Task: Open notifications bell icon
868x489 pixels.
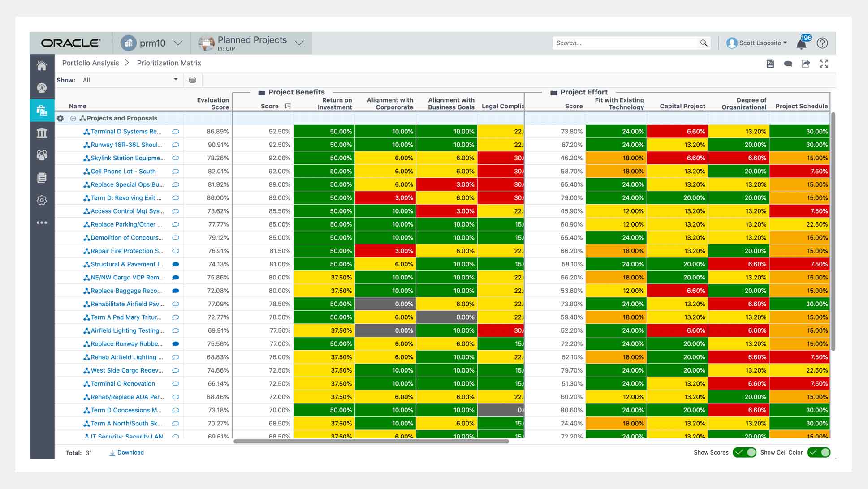Action: 801,43
